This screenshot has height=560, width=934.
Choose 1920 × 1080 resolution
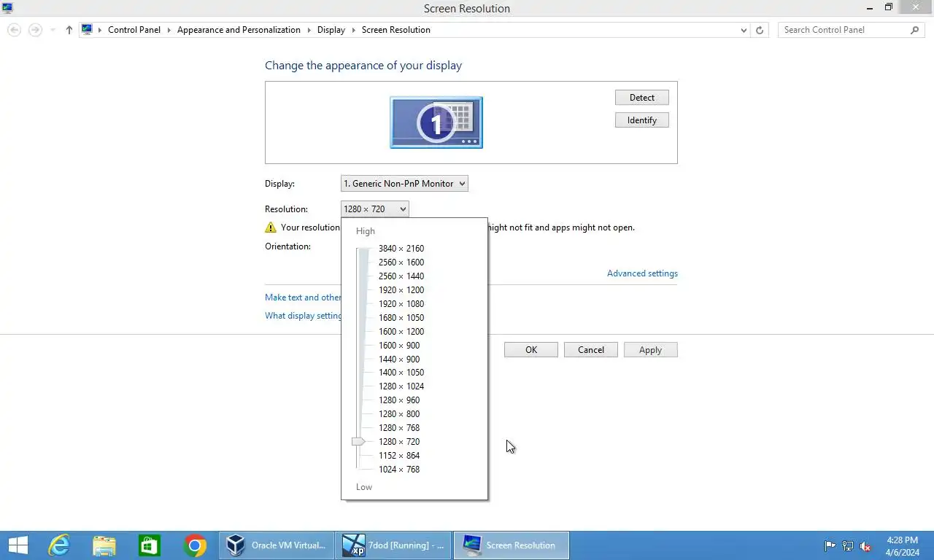[x=401, y=304]
